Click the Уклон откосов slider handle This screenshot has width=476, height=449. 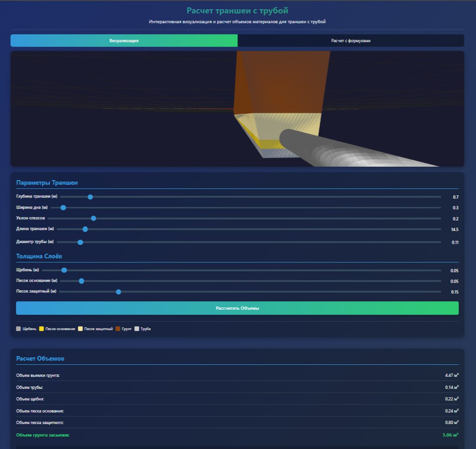(x=93, y=218)
